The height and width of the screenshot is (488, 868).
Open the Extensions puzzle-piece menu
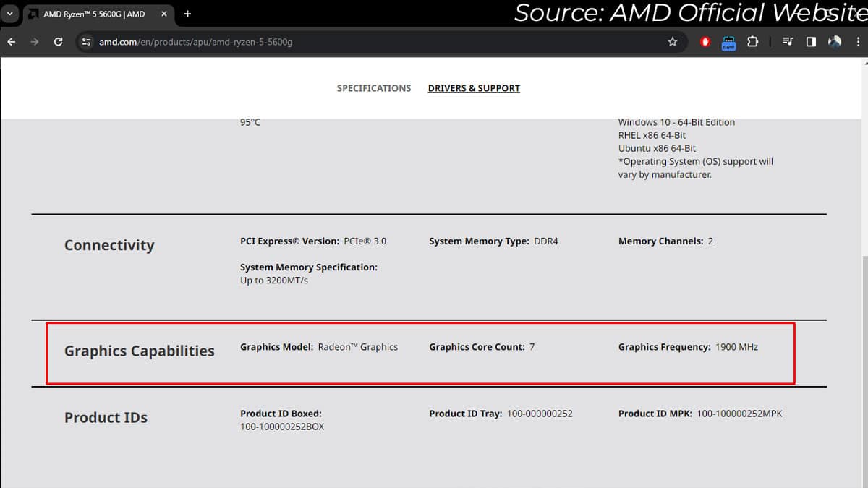click(x=752, y=42)
